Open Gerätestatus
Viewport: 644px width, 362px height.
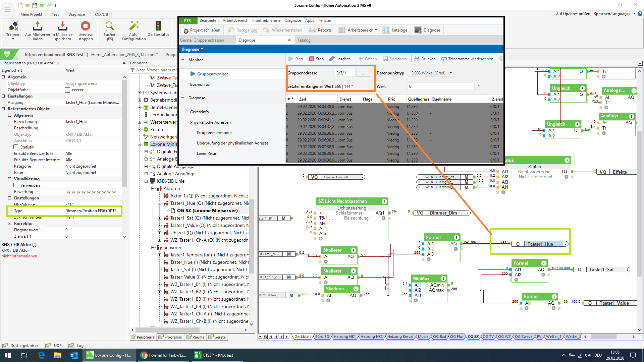158,26
